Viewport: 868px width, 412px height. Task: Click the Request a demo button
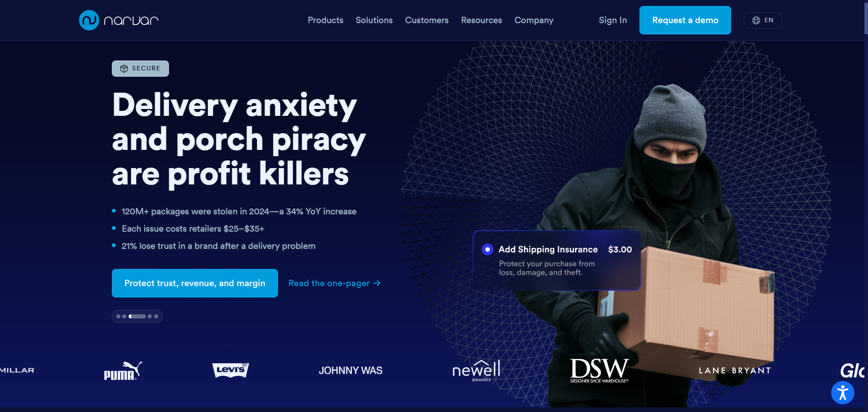coord(685,20)
